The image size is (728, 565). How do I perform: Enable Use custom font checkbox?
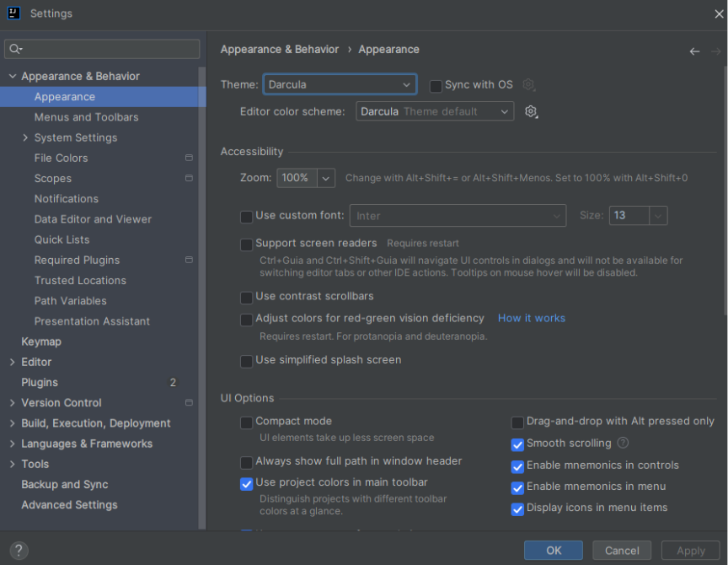pyautogui.click(x=246, y=217)
